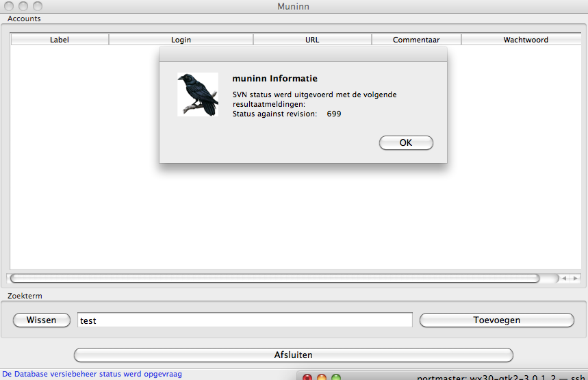Click the Toevoegen button
The width and height of the screenshot is (588, 380).
[497, 320]
